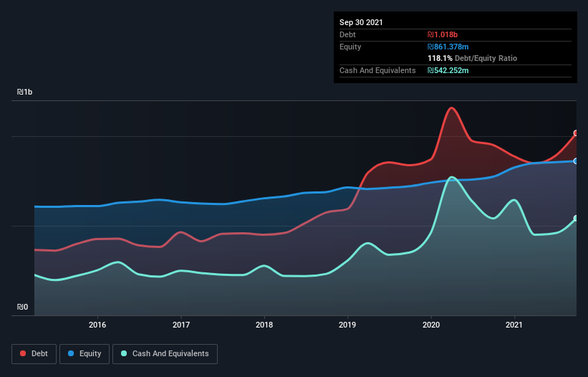Click the 2019 x-axis label
This screenshot has height=377, width=588.
tap(347, 325)
